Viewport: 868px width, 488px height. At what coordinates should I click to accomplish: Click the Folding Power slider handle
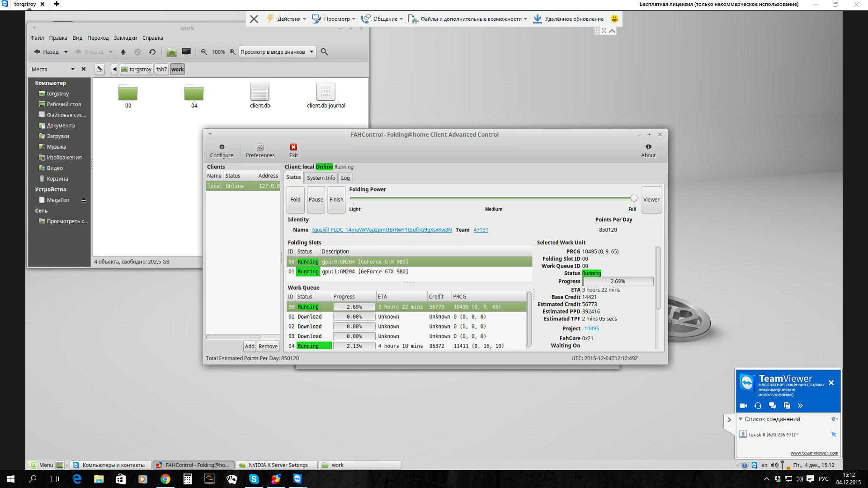tap(634, 198)
